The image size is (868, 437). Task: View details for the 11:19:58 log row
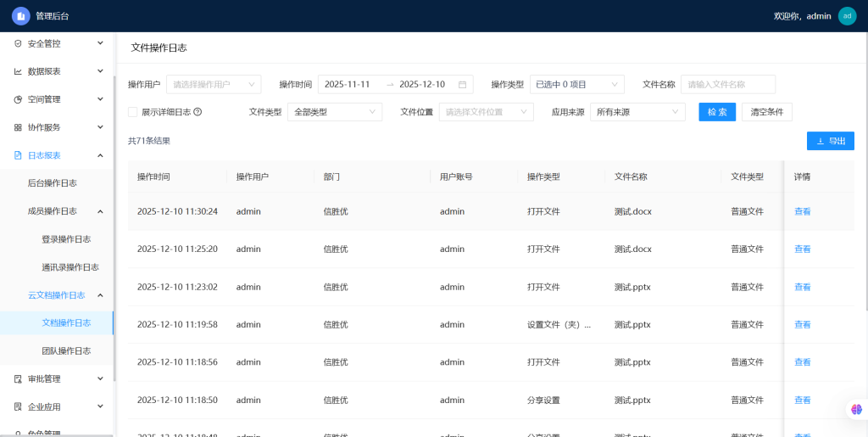pyautogui.click(x=802, y=324)
